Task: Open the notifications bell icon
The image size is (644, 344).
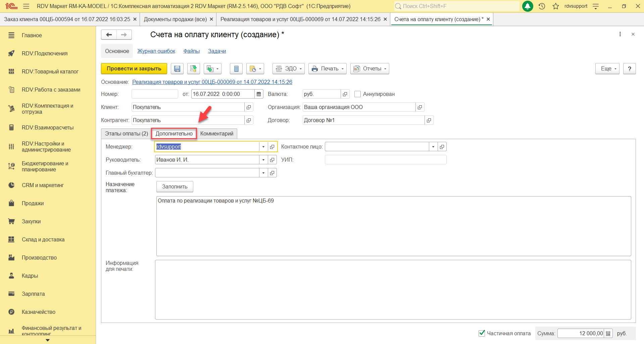Action: [x=528, y=6]
